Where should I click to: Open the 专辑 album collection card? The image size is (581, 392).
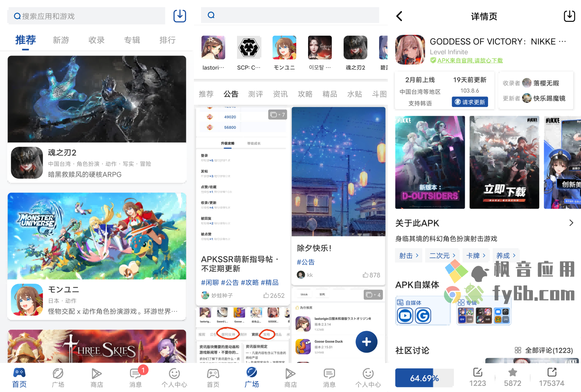[x=484, y=311]
